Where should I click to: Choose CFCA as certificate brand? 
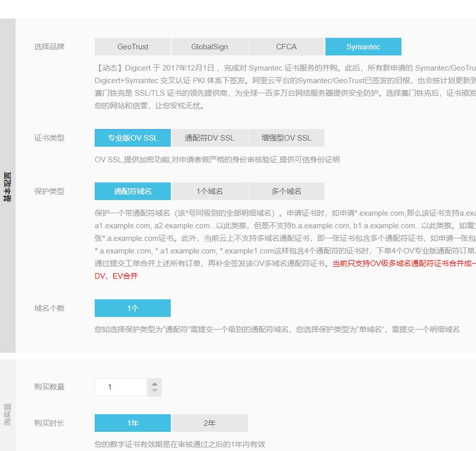(x=286, y=46)
